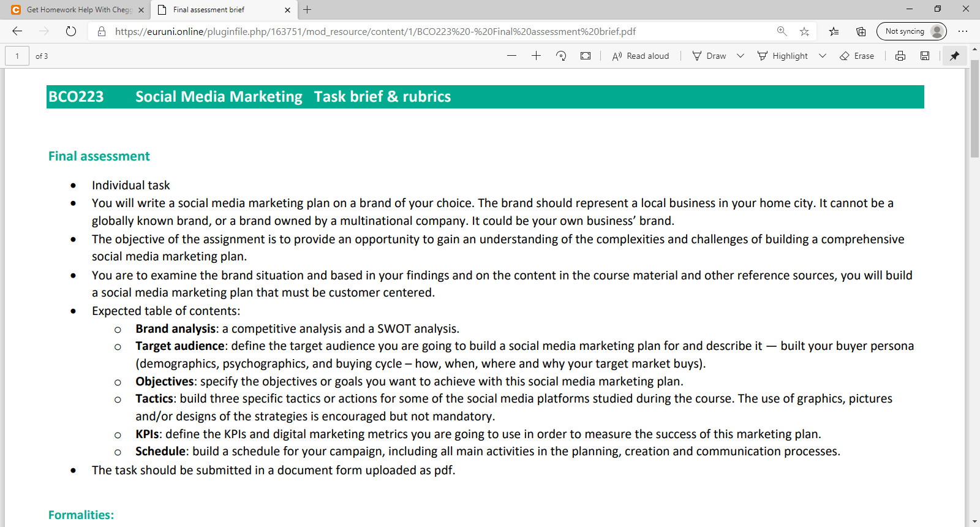Add this page to favorites
Image resolution: width=980 pixels, height=527 pixels.
[804, 31]
